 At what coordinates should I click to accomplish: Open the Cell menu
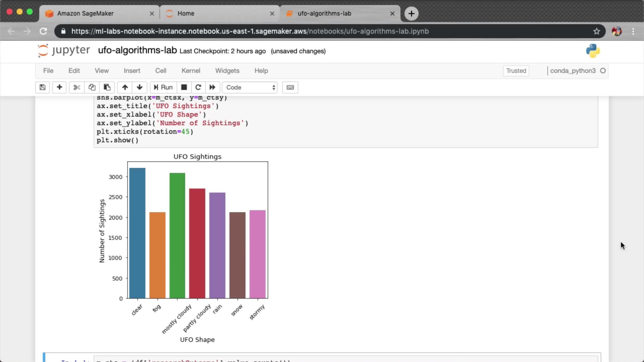tap(161, 71)
